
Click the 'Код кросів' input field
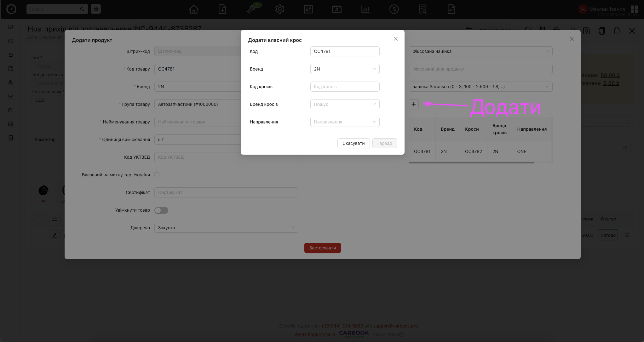pos(345,87)
